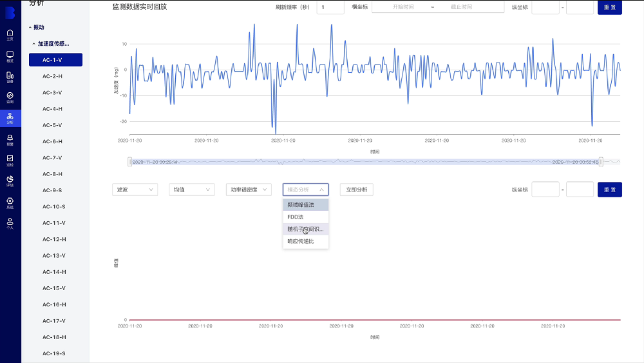Screen dimensions: 644x363
Task: Click the left handle of time range slider
Action: pyautogui.click(x=129, y=162)
